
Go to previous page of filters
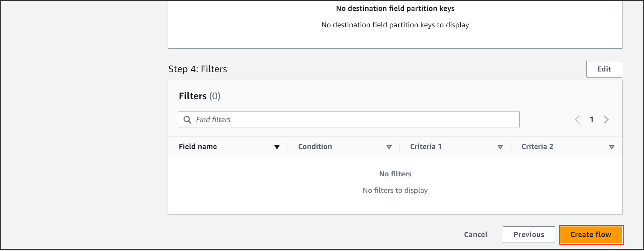pos(577,120)
